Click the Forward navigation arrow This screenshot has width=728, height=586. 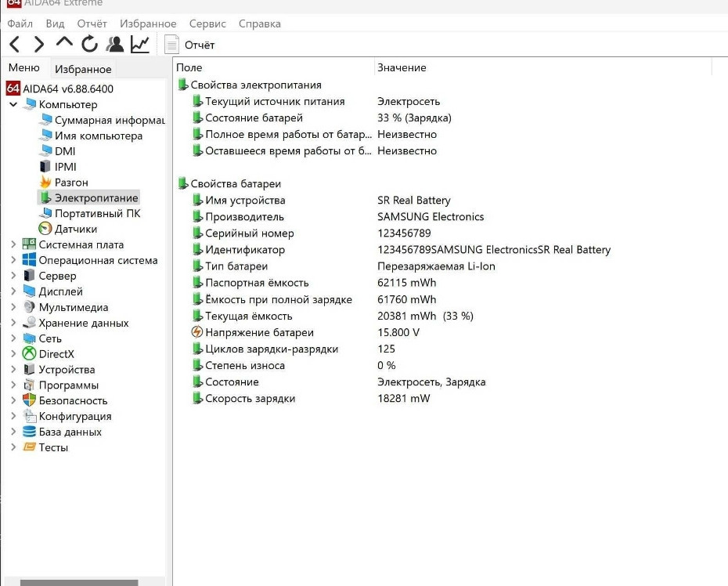[39, 45]
